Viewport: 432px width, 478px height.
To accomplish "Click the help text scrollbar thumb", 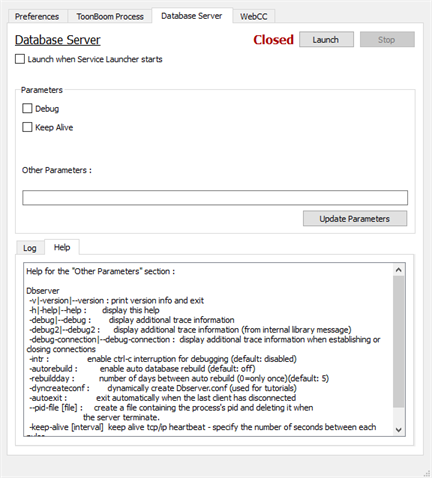I will click(398, 342).
